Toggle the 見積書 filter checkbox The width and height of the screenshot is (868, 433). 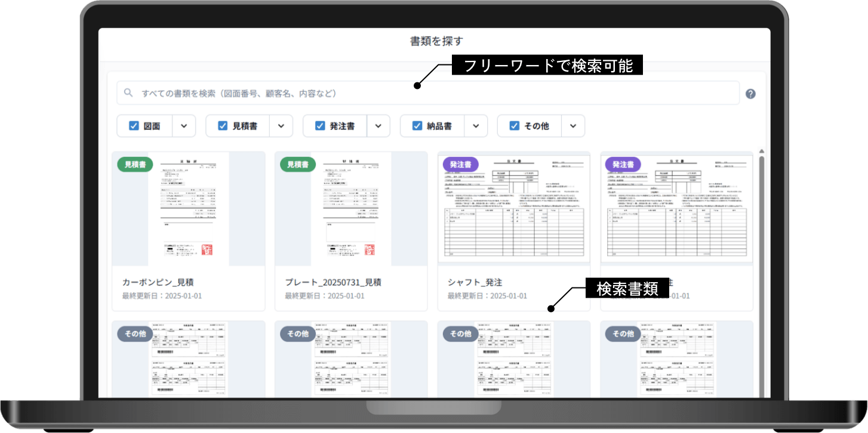(x=223, y=126)
